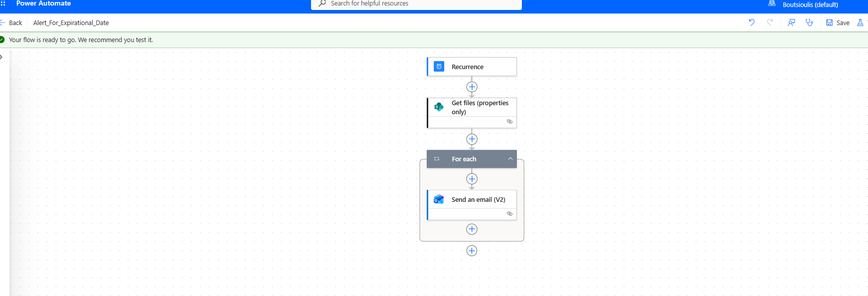Click the Search for helpful resources field
Viewport: 868px width, 296px height.
coord(416,4)
